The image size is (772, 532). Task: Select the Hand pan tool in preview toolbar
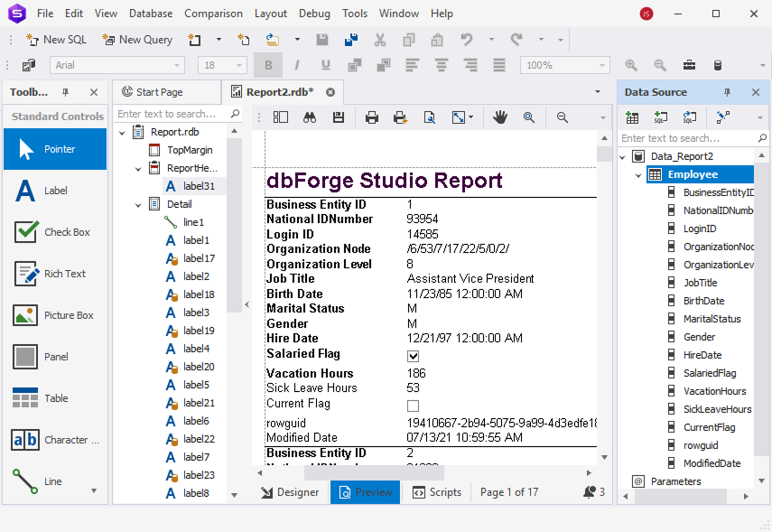point(499,117)
